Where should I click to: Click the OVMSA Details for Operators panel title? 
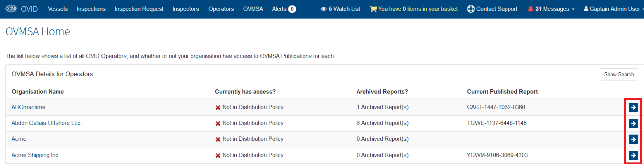(x=52, y=74)
